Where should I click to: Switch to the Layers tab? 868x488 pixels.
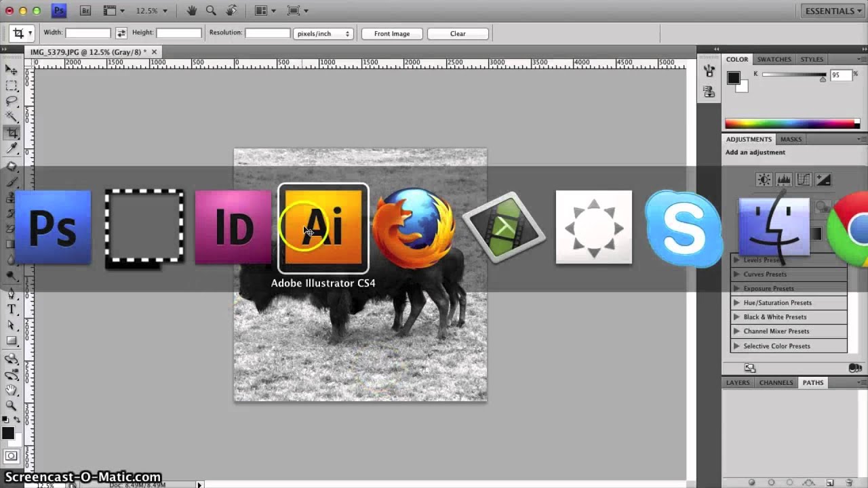tap(738, 382)
